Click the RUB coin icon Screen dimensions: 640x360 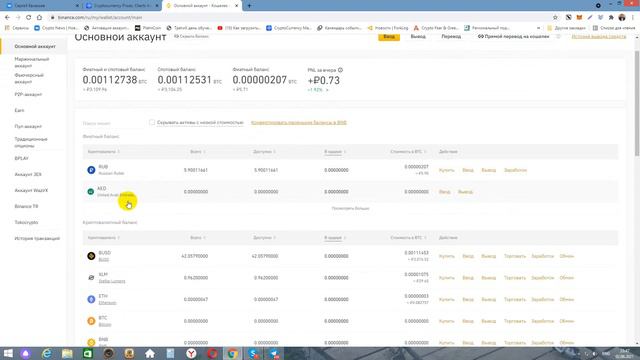pos(91,170)
